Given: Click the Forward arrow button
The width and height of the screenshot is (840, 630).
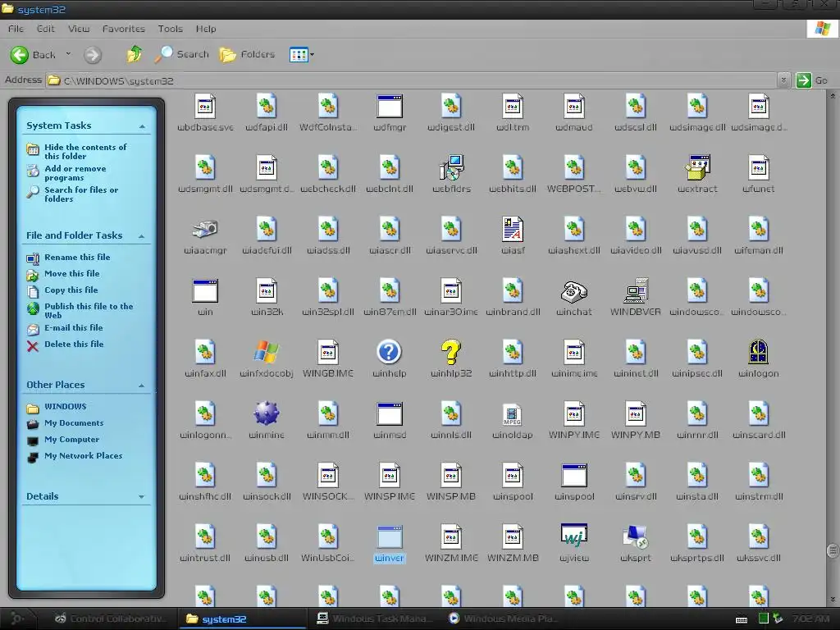Looking at the screenshot, I should [92, 55].
